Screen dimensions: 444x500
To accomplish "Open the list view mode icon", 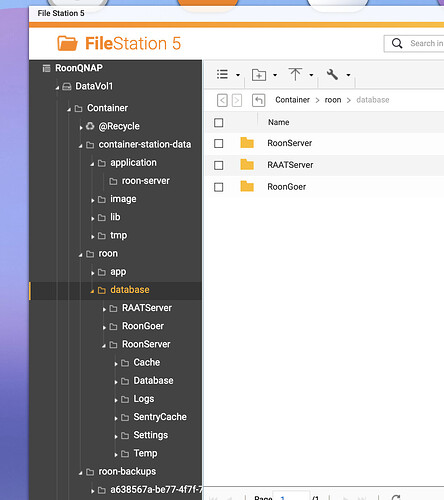I will (222, 74).
